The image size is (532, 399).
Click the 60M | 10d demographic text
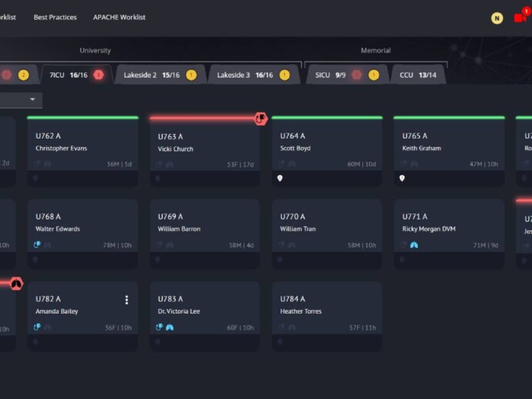362,164
